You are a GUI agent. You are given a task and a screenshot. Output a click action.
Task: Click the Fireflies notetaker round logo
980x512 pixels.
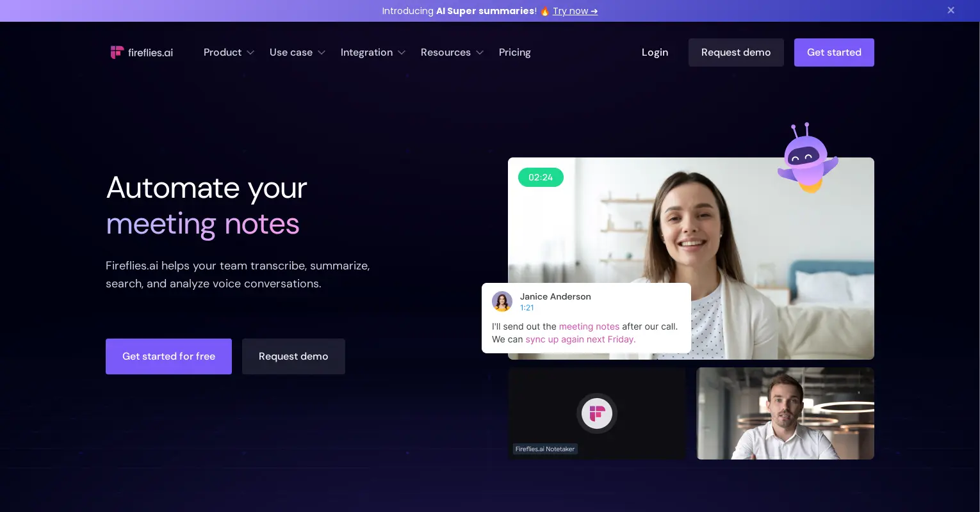[x=597, y=413]
